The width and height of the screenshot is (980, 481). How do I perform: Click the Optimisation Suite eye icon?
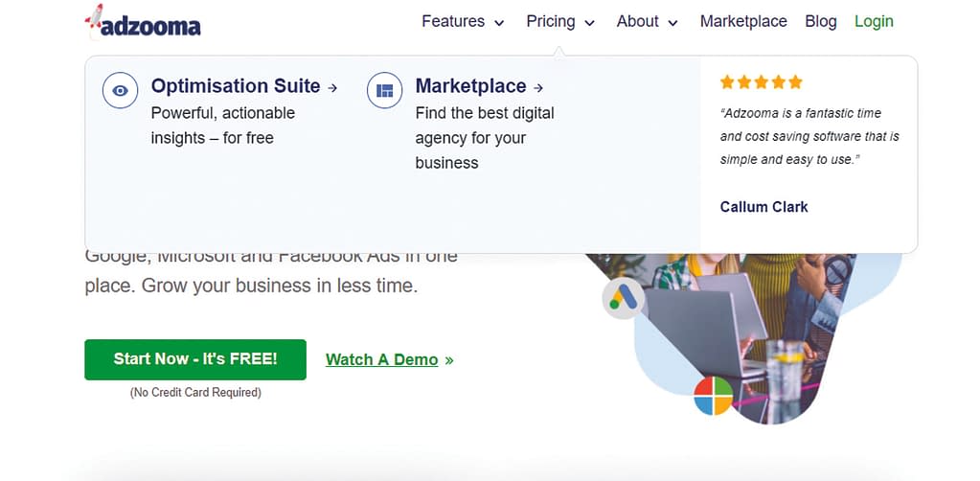[120, 91]
